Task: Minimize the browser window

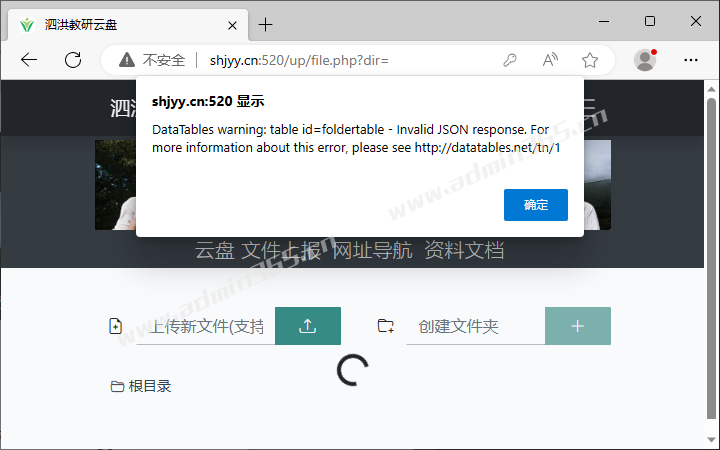Action: [x=604, y=21]
